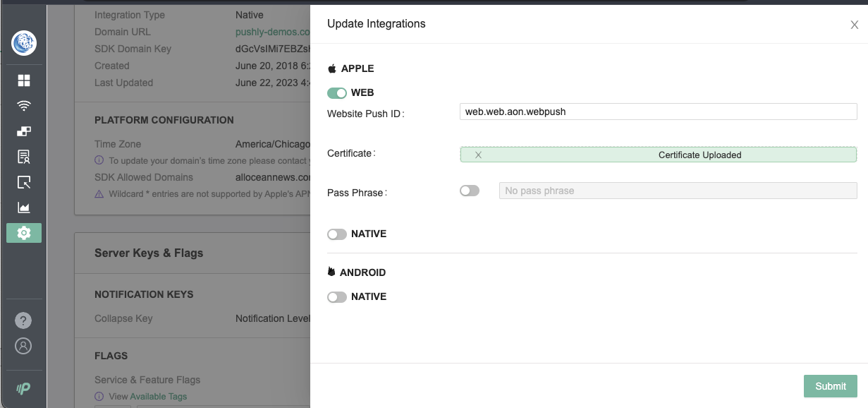Image resolution: width=868 pixels, height=408 pixels.
Task: Close the Update Integrations panel
Action: 854,25
